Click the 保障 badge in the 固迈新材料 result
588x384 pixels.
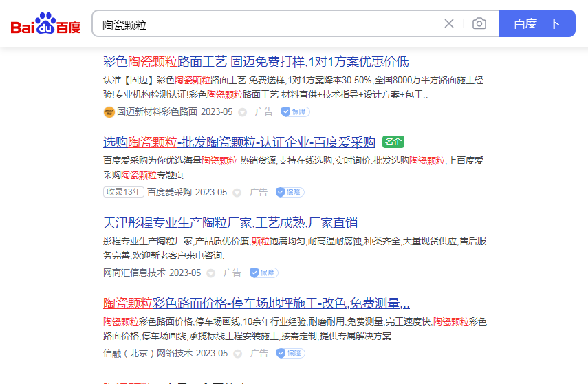pyautogui.click(x=296, y=111)
